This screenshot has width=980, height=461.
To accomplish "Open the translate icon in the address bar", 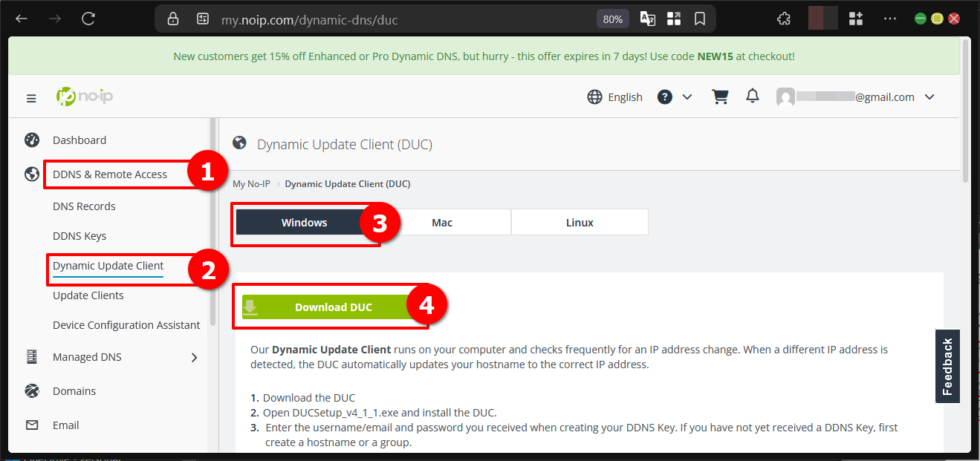I will coord(646,19).
